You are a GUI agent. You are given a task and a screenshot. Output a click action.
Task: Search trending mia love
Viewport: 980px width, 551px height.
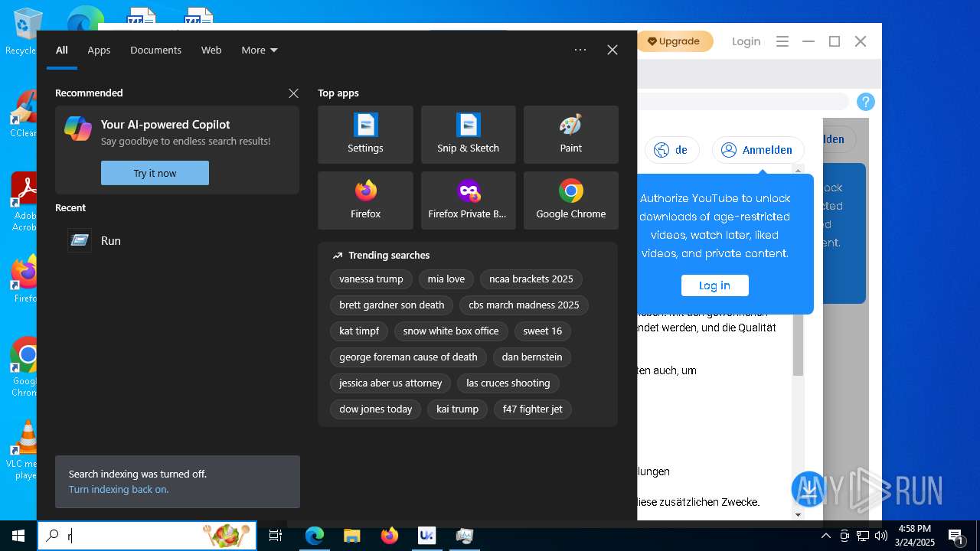446,279
